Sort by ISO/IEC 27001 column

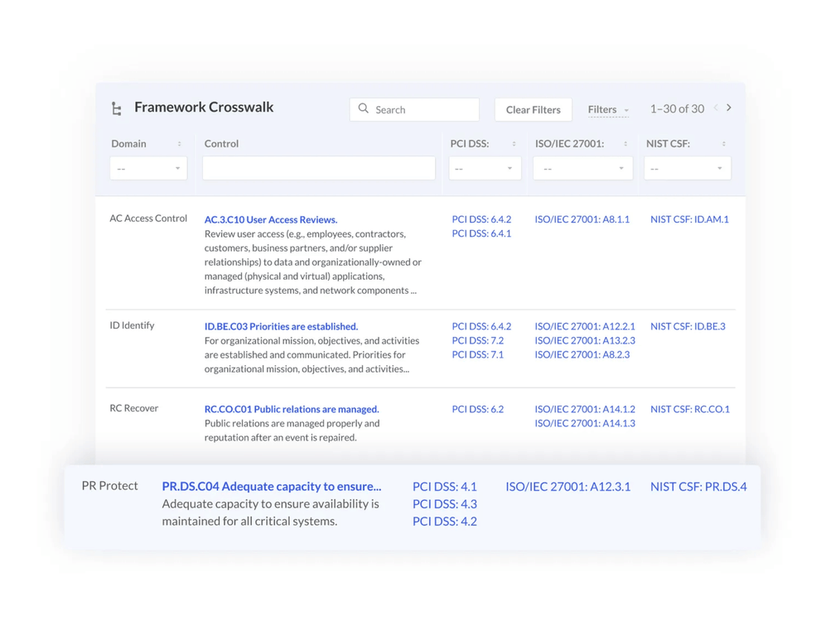625,144
